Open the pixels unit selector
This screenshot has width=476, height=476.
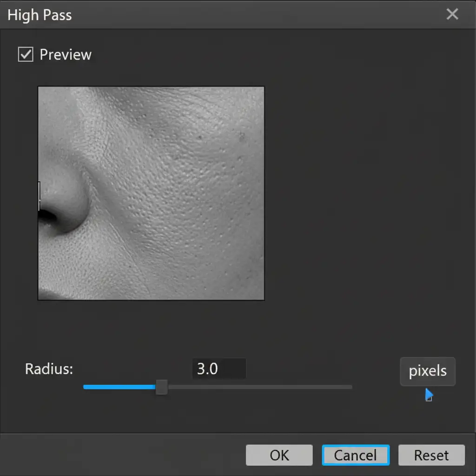pyautogui.click(x=428, y=371)
